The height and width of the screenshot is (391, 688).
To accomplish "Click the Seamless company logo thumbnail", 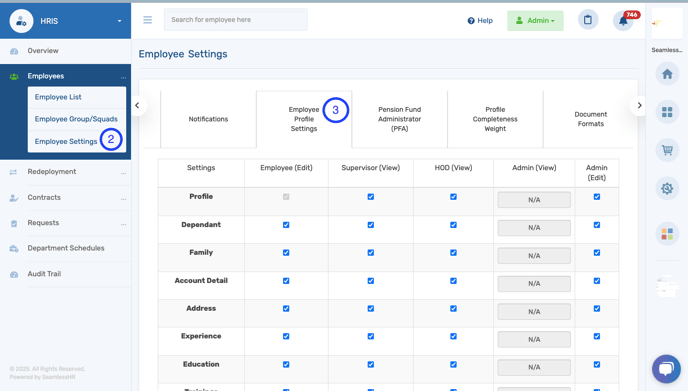I will point(666,23).
